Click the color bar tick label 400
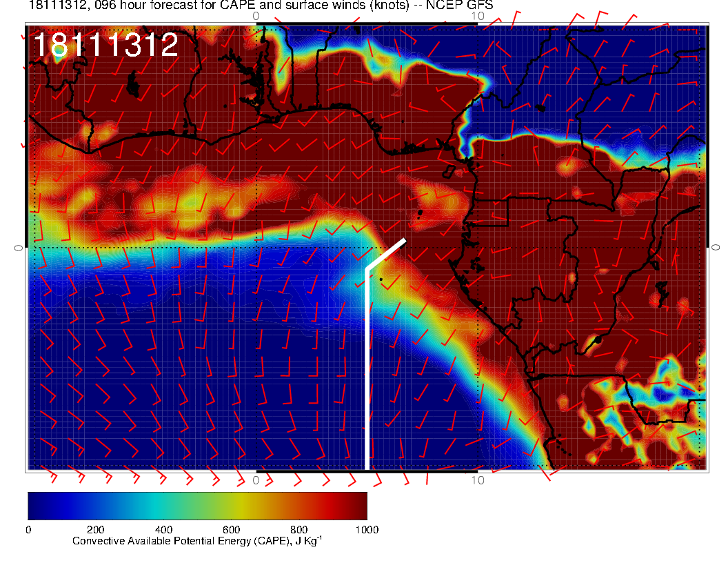Viewport: 728px width, 563px height. click(163, 530)
